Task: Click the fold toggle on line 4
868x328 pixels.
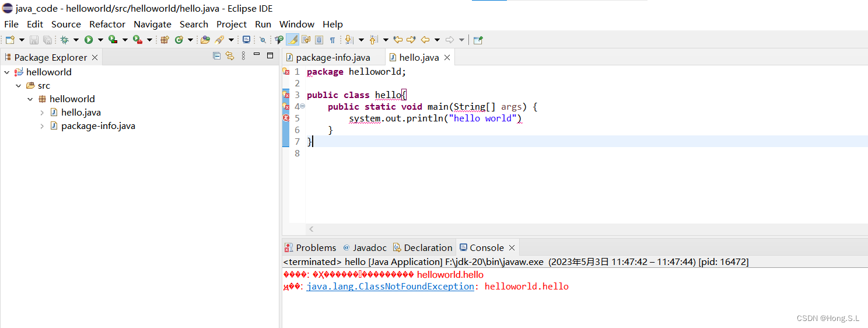Action: point(302,106)
